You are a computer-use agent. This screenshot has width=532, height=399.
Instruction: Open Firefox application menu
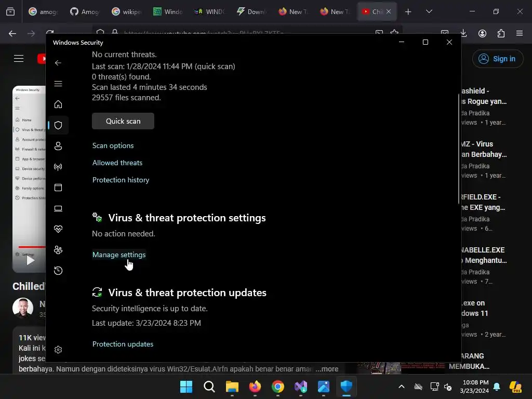[520, 33]
